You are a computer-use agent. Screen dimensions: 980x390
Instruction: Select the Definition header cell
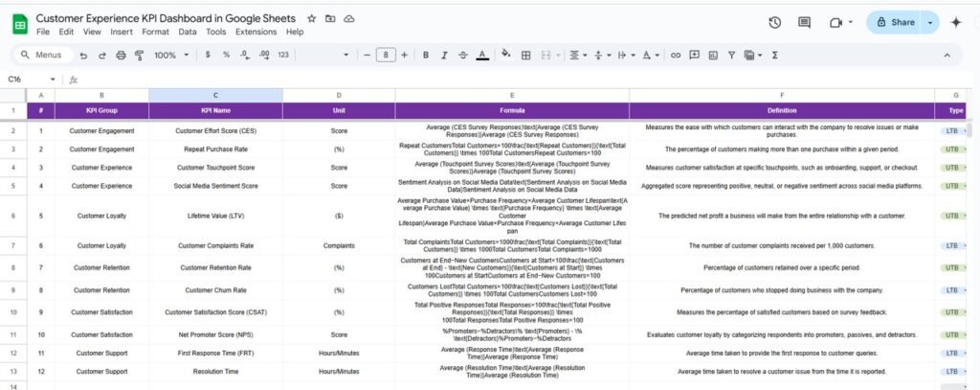click(782, 111)
